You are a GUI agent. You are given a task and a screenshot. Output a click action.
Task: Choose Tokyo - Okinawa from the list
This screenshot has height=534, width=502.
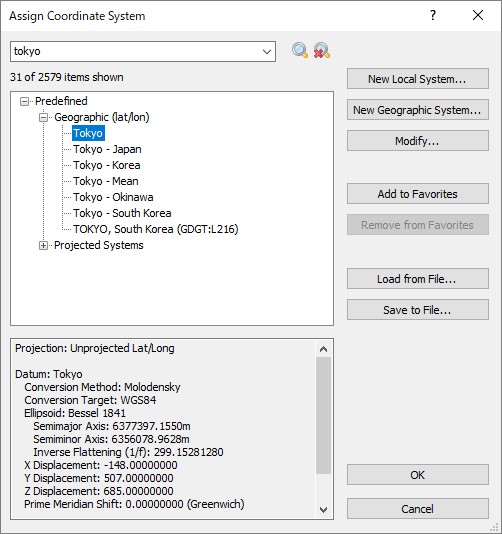[113, 197]
